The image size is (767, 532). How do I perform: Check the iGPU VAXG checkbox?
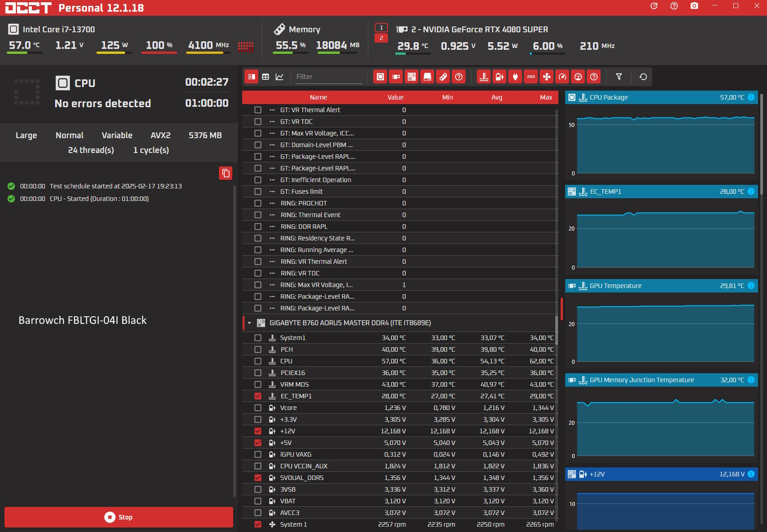258,454
